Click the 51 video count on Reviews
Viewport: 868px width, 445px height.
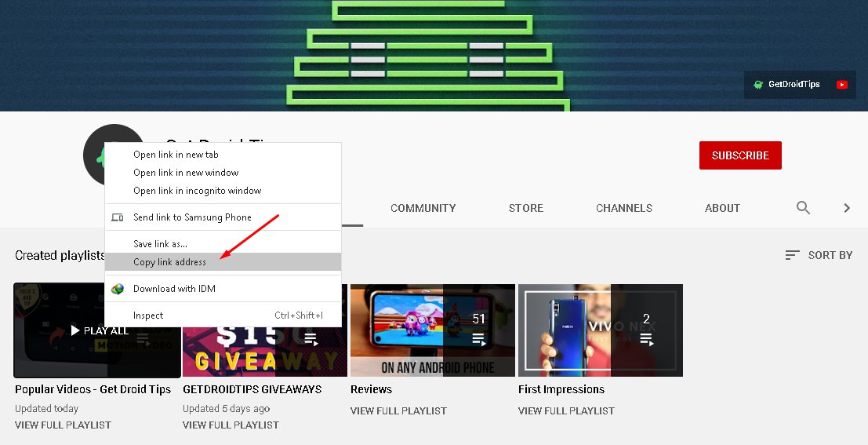coord(479,319)
